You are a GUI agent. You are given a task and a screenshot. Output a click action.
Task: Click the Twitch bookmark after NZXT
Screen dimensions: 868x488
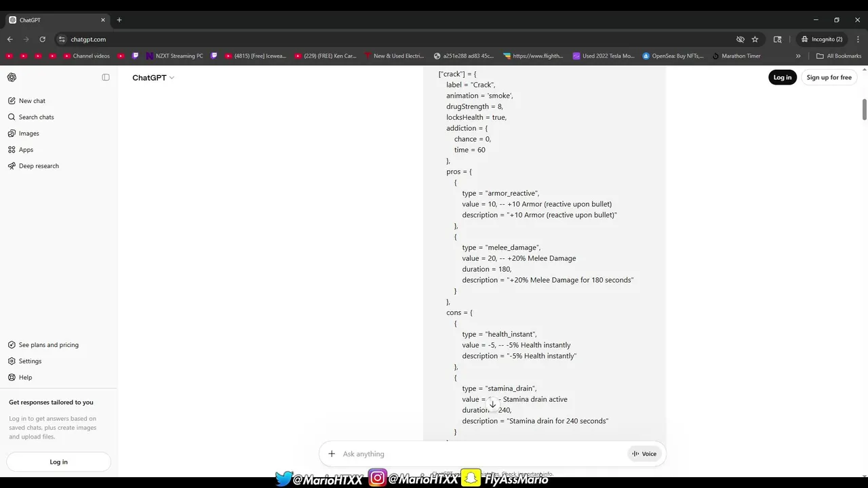[214, 56]
